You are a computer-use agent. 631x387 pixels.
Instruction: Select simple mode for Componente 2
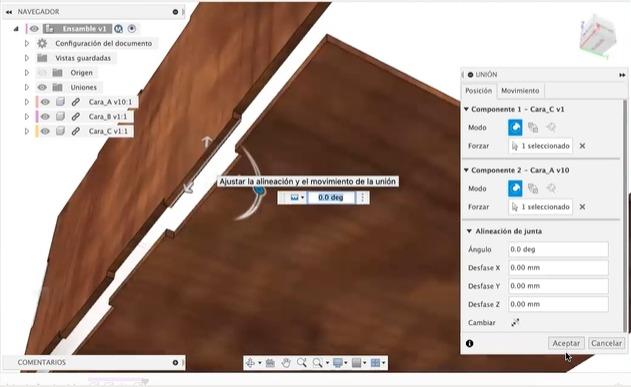515,188
